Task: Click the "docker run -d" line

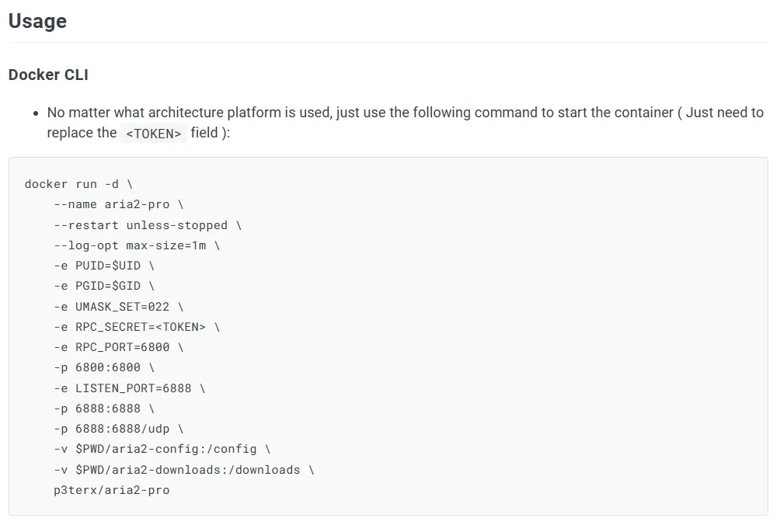Action: click(78, 184)
